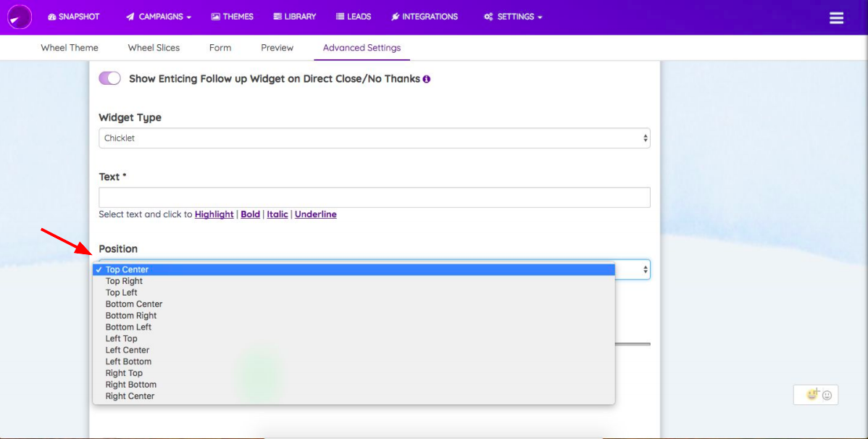Select Bottom Left option
Screen dimensions: 868x439
354,327
